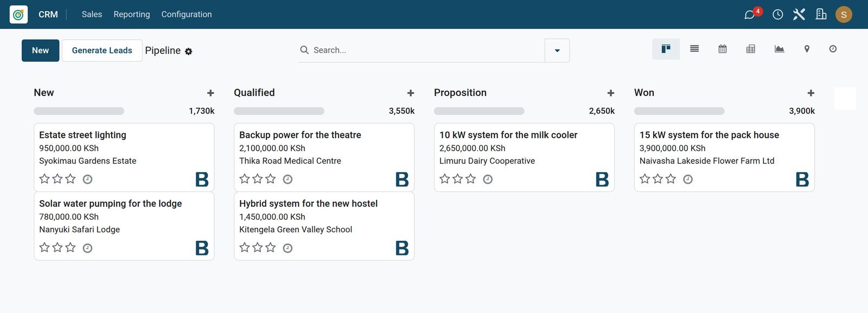The height and width of the screenshot is (313, 868).
Task: Set first priority star on Hybrid system card
Action: tap(245, 248)
